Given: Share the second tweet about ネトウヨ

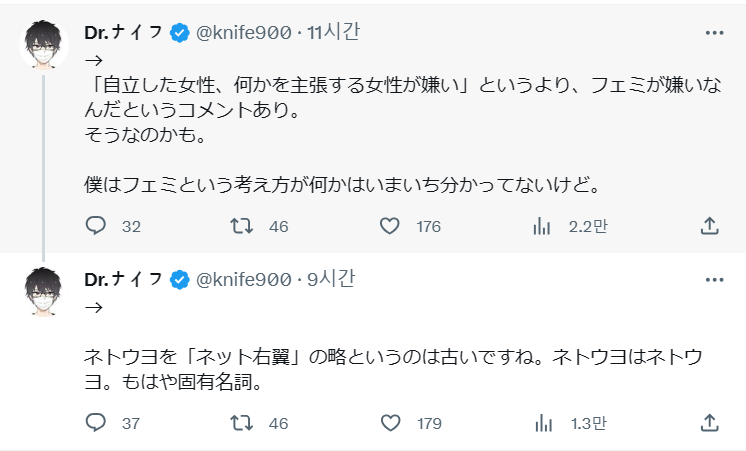Looking at the screenshot, I should [709, 423].
